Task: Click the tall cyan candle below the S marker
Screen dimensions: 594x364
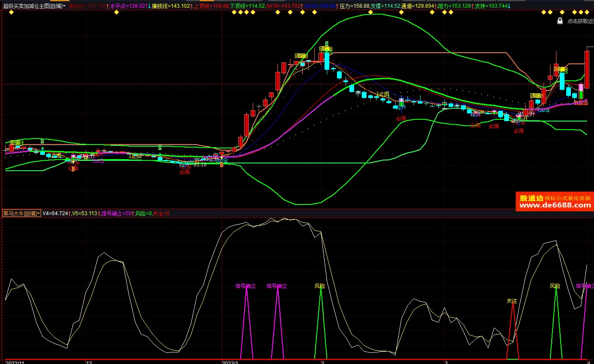Action: point(327,60)
